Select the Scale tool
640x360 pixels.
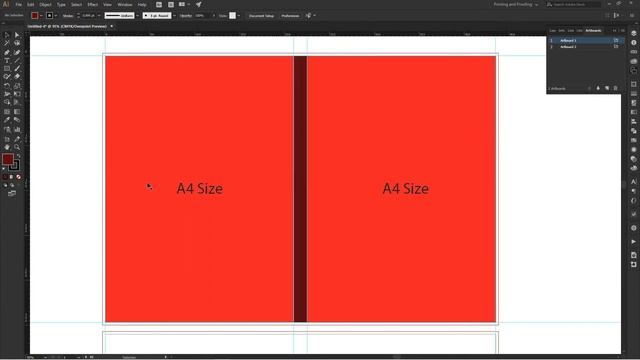(x=17, y=86)
